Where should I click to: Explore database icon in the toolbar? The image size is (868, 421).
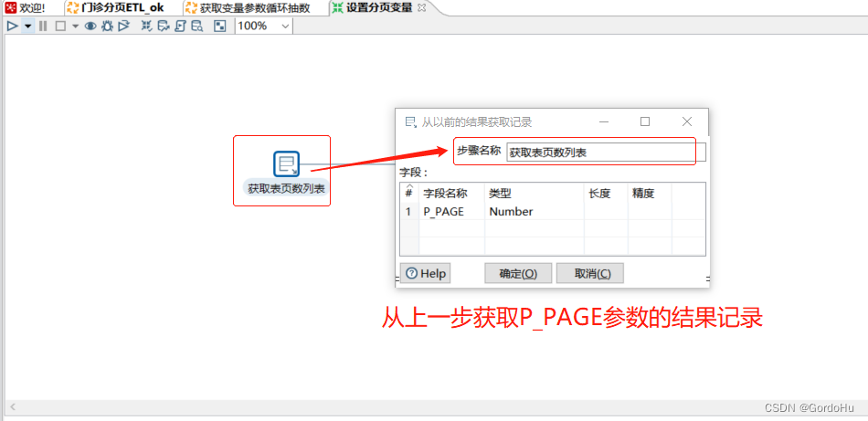(x=197, y=26)
